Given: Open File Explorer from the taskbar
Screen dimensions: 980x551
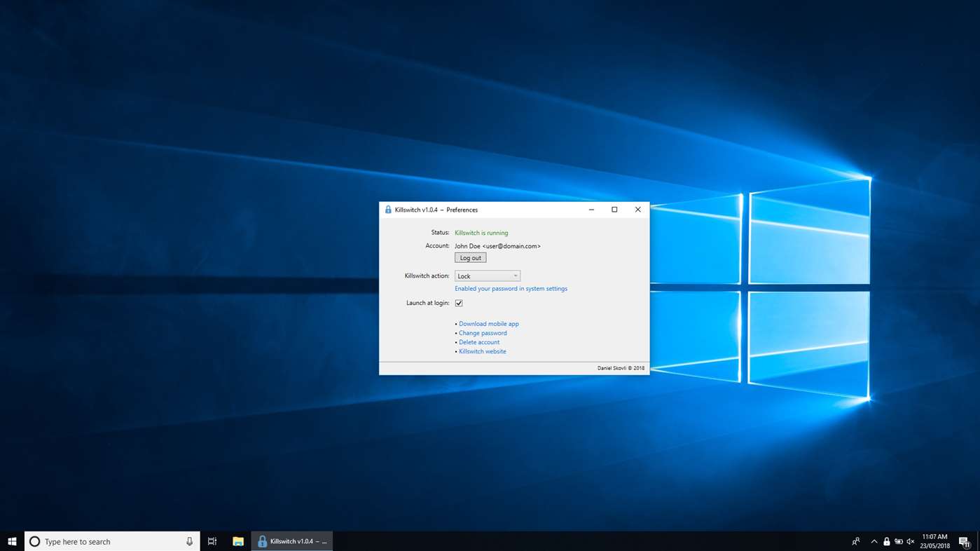Looking at the screenshot, I should (238, 542).
